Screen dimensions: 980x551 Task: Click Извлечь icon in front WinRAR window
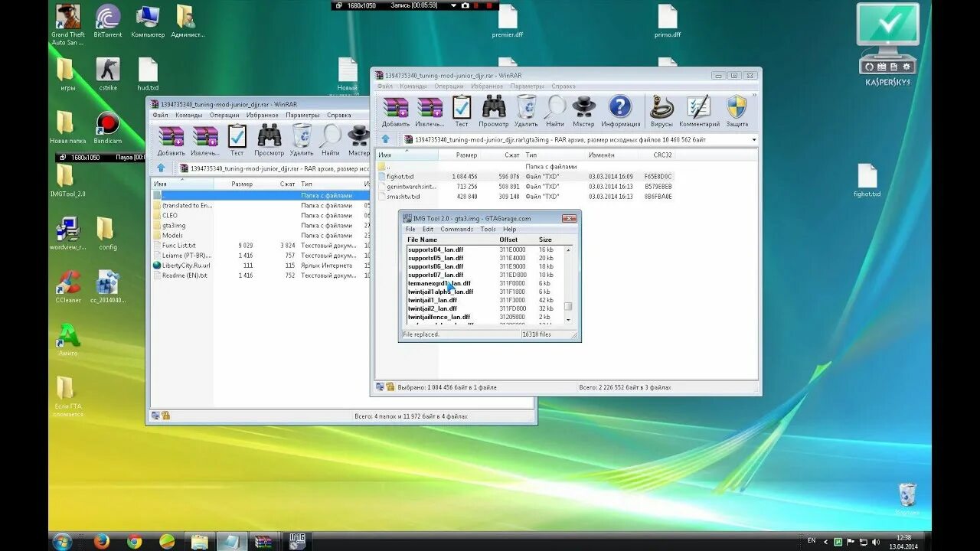430,112
